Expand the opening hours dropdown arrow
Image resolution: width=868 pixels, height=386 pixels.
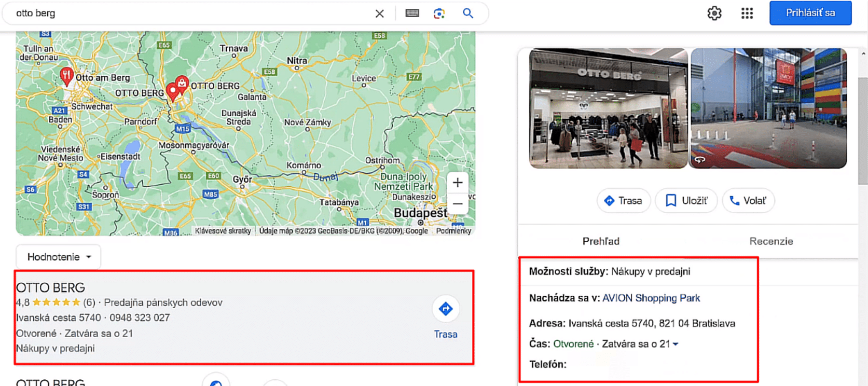(x=676, y=344)
